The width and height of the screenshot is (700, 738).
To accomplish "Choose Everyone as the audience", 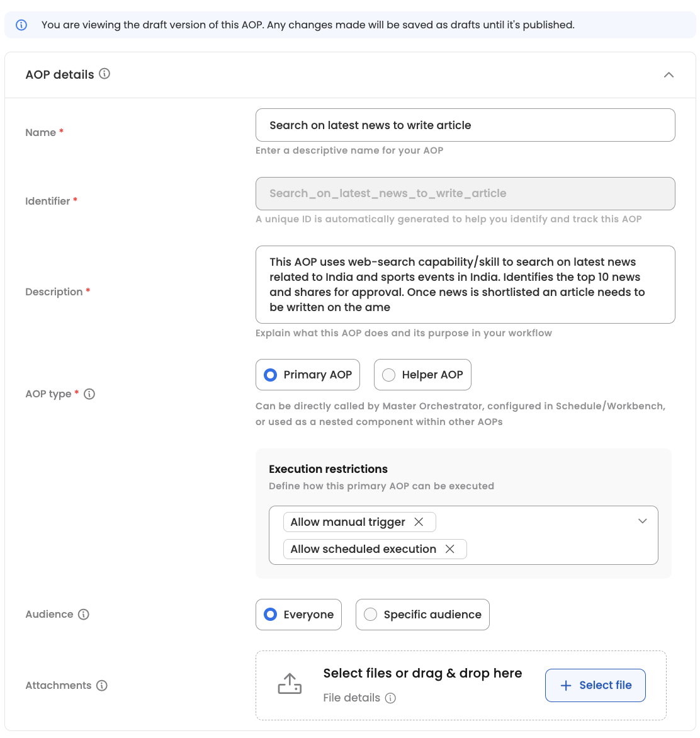I will point(271,615).
